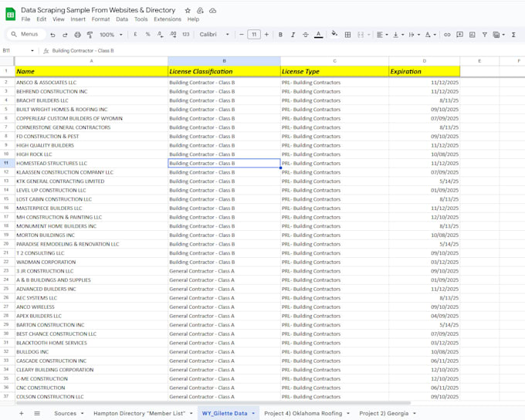The height and width of the screenshot is (420, 525).
Task: Open the Tools menu
Action: pyautogui.click(x=141, y=19)
